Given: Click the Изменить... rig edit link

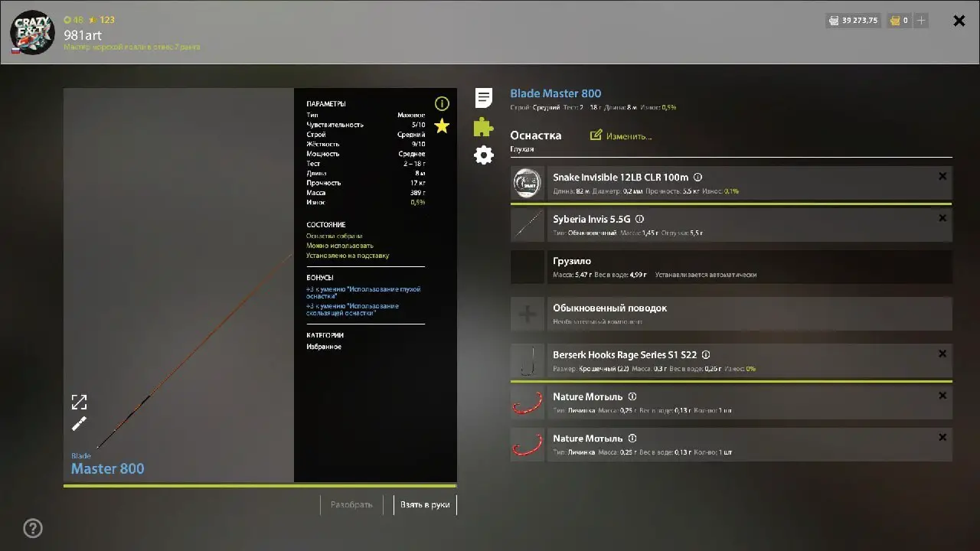Looking at the screenshot, I should [x=629, y=136].
